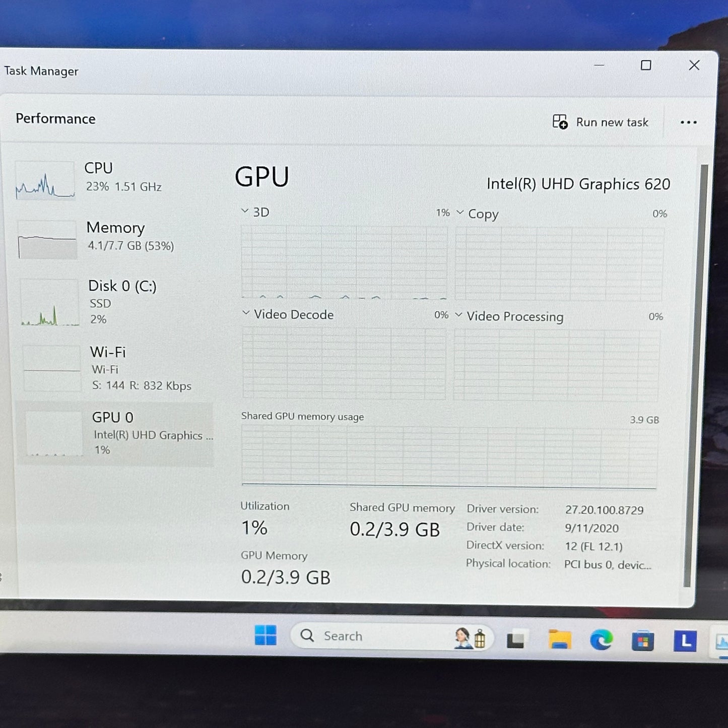Open Task View from the taskbar
728x728 pixels.
click(515, 639)
